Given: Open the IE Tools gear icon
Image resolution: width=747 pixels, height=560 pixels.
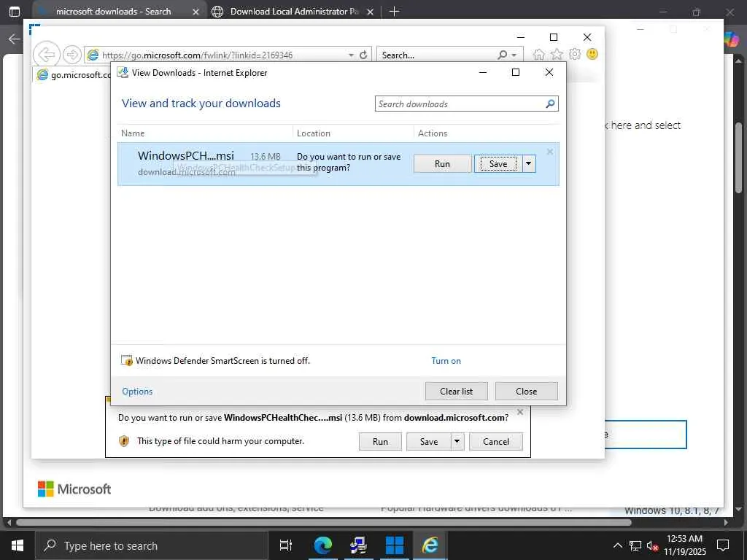Looking at the screenshot, I should coord(575,54).
